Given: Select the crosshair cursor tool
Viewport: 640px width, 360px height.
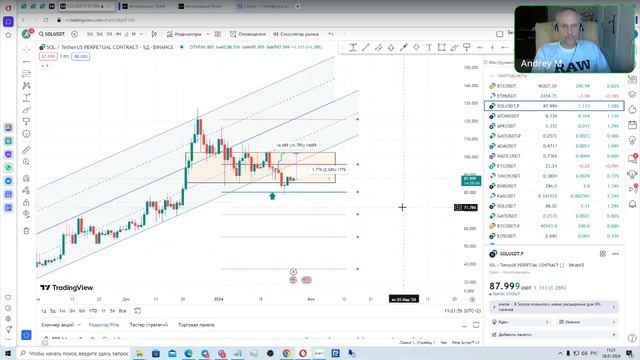Looking at the screenshot, I should coord(27,50).
